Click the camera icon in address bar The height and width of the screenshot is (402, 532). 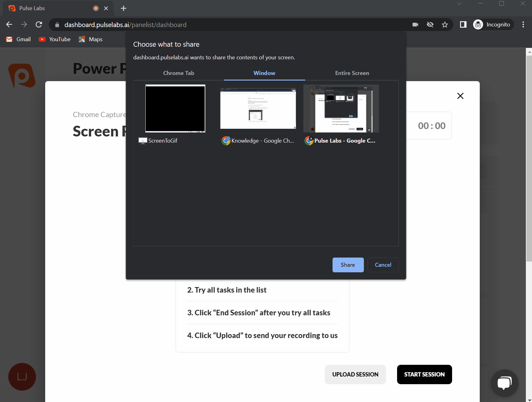click(415, 25)
